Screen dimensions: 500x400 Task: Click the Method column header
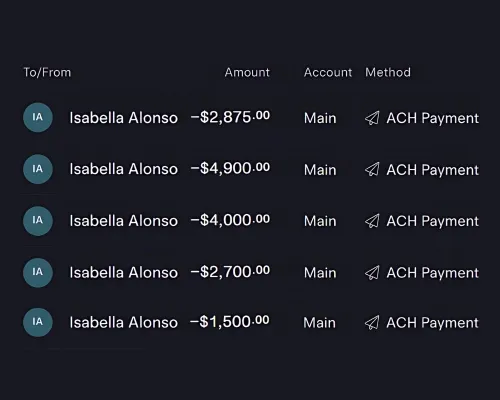pyautogui.click(x=388, y=72)
